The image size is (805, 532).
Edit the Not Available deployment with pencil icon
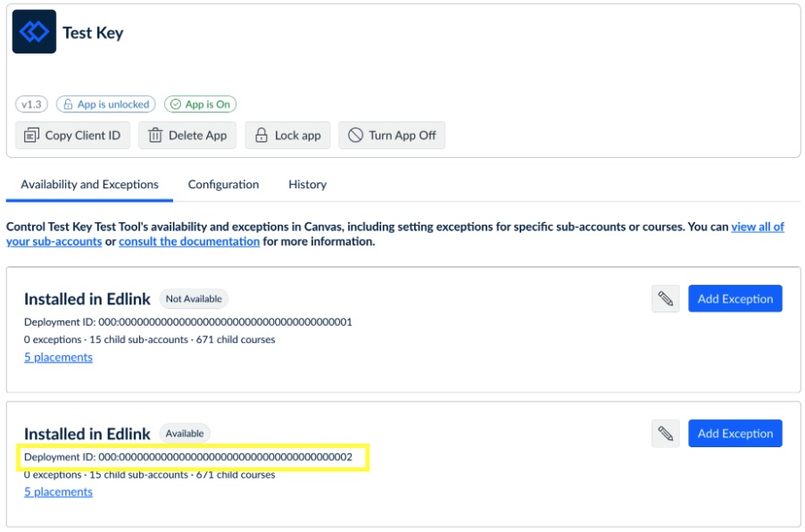pyautogui.click(x=666, y=299)
